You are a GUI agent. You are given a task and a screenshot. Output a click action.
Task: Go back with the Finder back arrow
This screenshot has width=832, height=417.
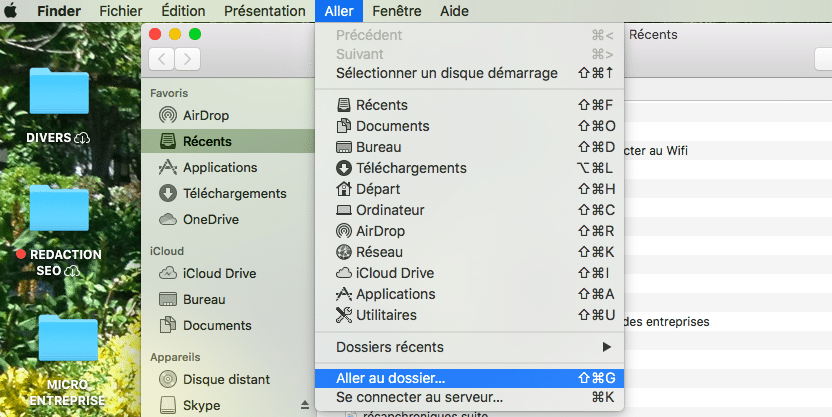(x=161, y=59)
